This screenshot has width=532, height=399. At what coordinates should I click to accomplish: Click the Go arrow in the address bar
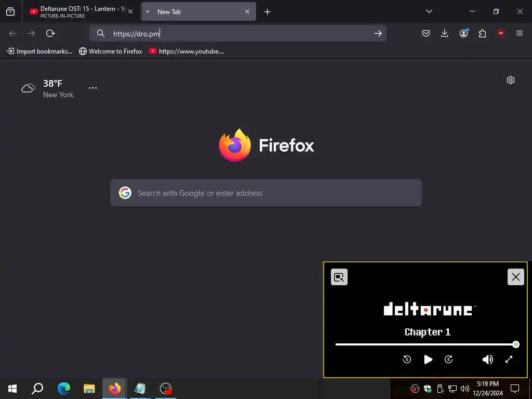[x=378, y=33]
